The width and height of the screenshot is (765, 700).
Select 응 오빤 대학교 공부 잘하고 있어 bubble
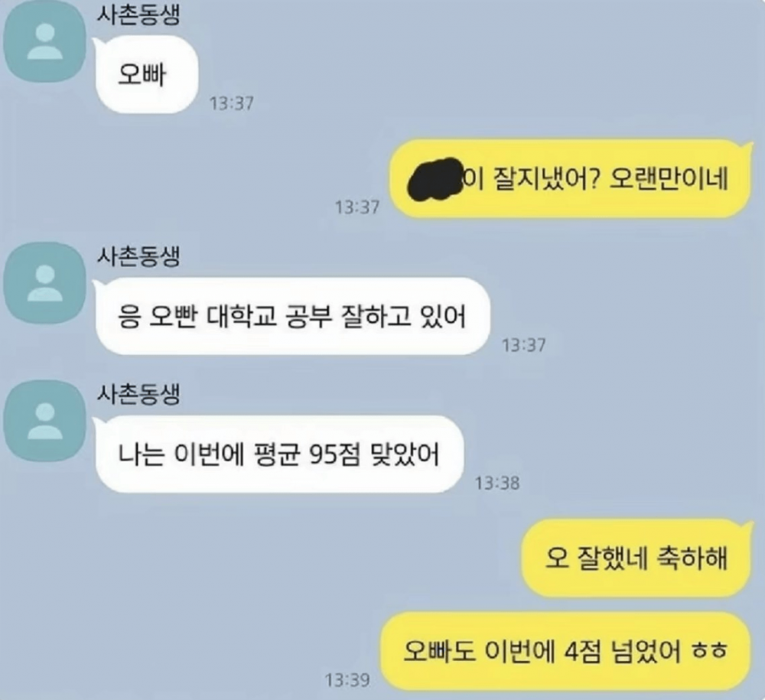(291, 316)
